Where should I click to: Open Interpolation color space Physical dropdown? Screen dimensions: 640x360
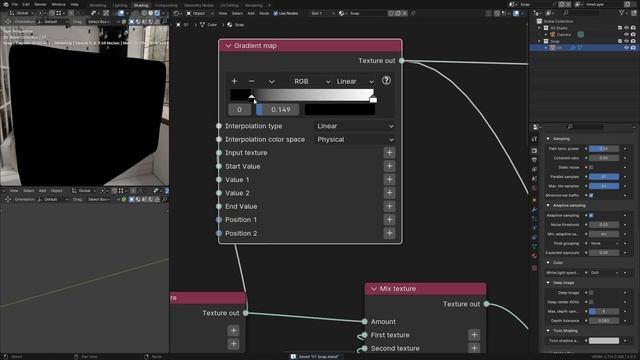[x=355, y=140]
